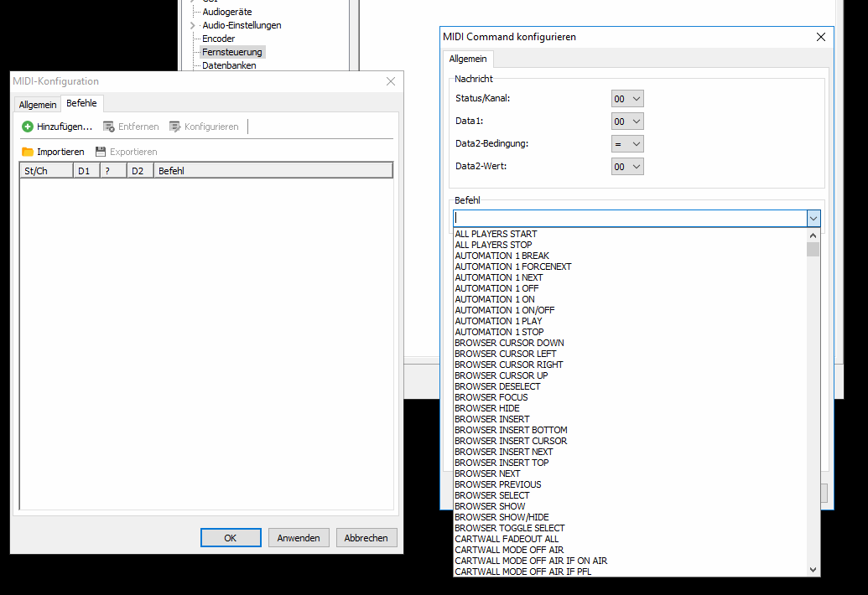The height and width of the screenshot is (595, 868).
Task: Collapse the Befehl combo box arrow
Action: (813, 218)
